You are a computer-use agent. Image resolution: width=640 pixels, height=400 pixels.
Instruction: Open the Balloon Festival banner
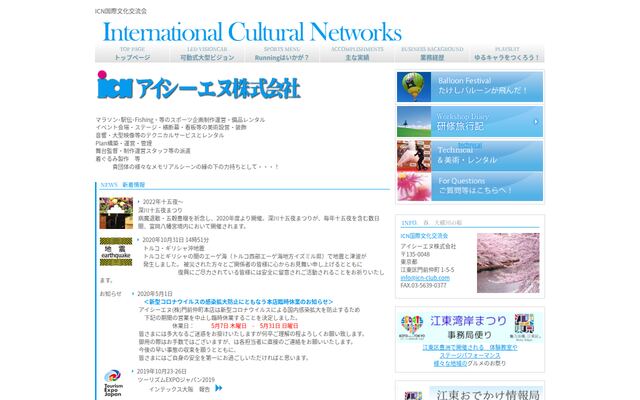(x=470, y=87)
